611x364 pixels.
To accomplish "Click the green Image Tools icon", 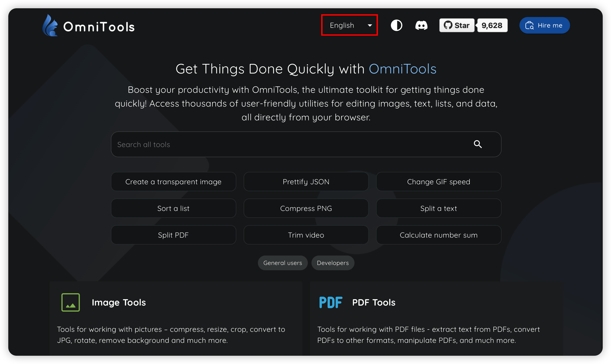I will 70,302.
